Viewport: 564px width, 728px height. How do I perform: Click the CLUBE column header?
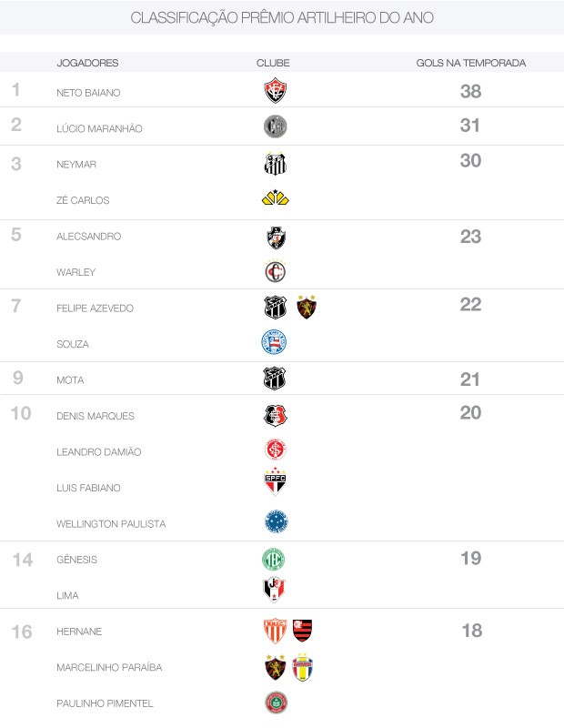coord(273,63)
